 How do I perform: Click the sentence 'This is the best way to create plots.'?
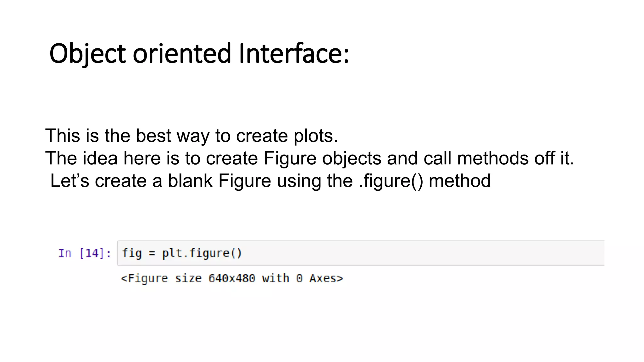[x=192, y=136]
